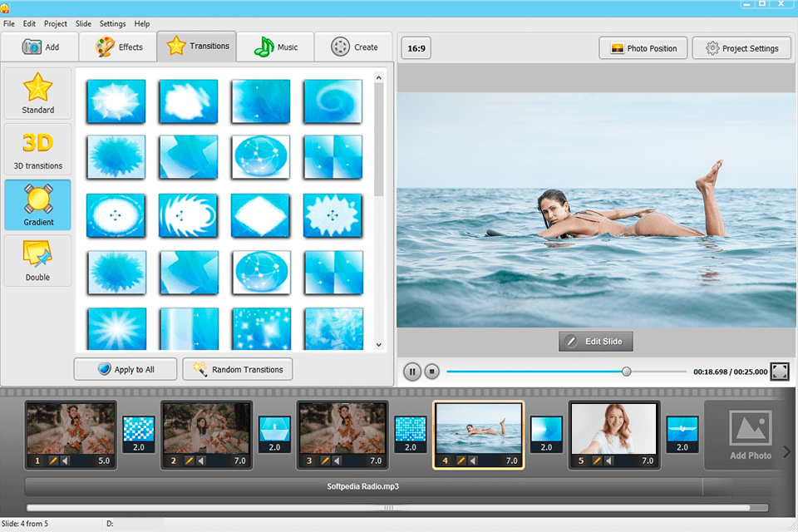Select 3D transitions category
Image resolution: width=798 pixels, height=532 pixels.
click(37, 149)
